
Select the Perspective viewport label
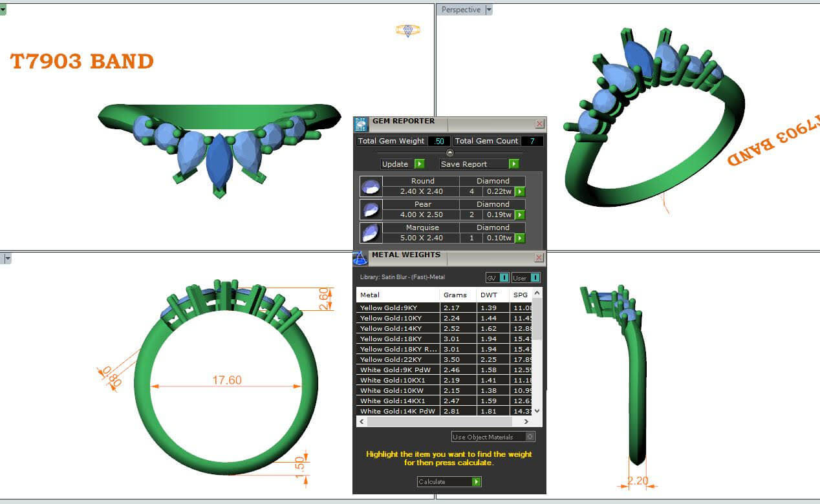coord(460,10)
